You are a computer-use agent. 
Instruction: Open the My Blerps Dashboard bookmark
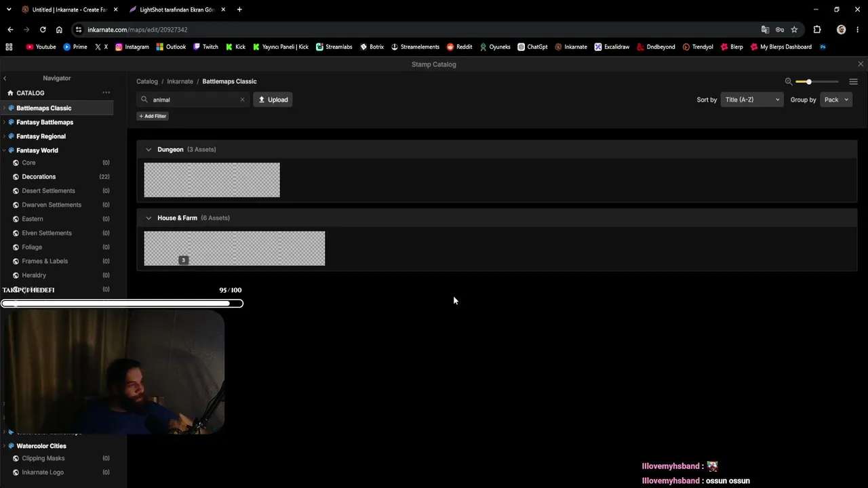point(781,47)
